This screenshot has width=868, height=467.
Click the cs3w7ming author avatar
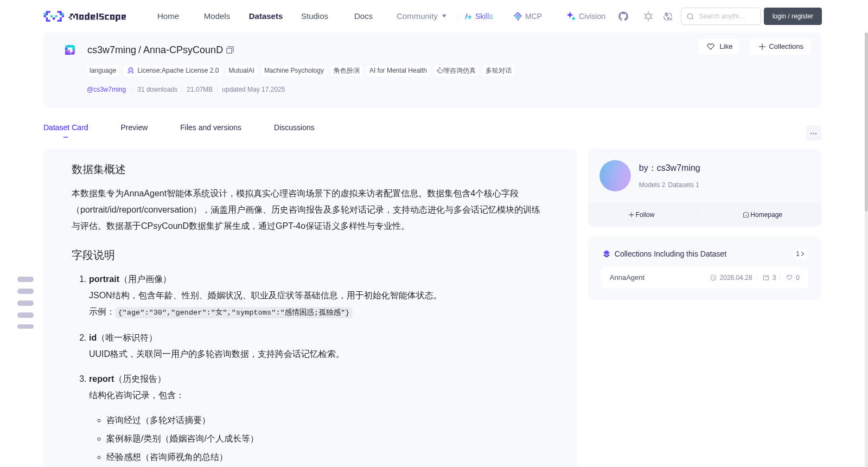point(615,176)
